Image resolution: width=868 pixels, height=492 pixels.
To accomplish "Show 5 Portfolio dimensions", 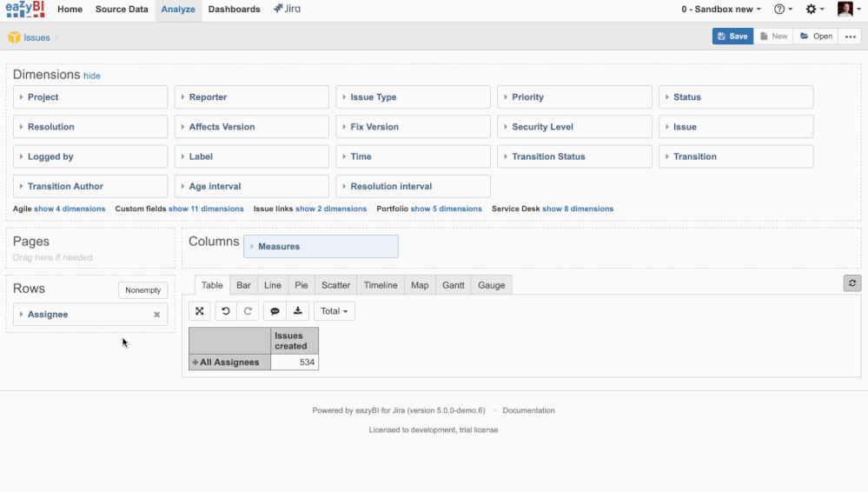I will (447, 209).
